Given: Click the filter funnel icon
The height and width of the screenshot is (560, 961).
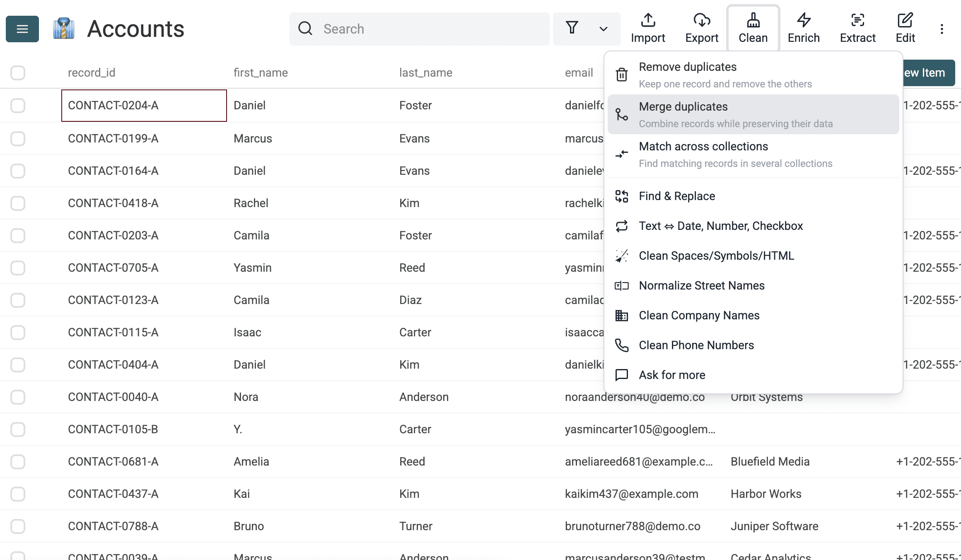Looking at the screenshot, I should pyautogui.click(x=572, y=28).
